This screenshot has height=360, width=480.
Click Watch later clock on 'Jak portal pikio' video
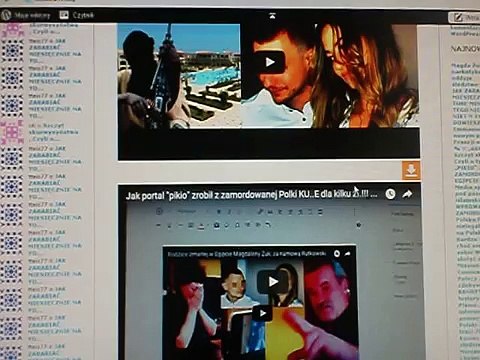coord(390,194)
